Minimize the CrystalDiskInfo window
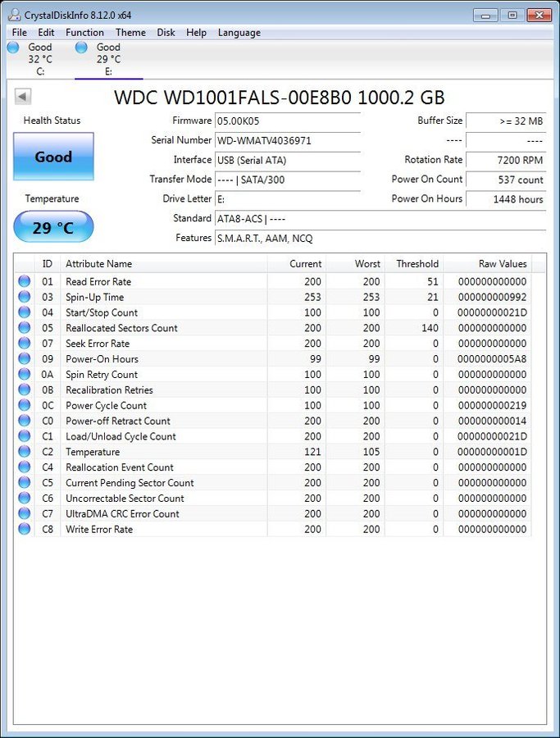 (485, 16)
